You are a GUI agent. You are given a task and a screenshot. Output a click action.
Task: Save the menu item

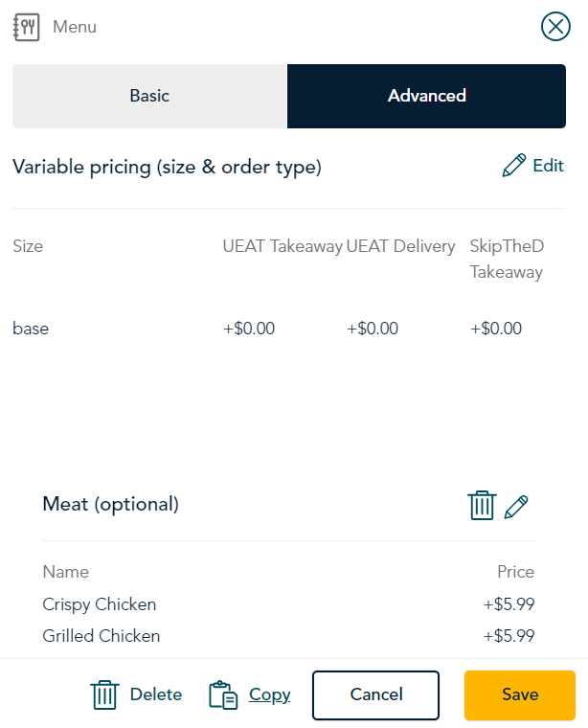pyautogui.click(x=520, y=695)
